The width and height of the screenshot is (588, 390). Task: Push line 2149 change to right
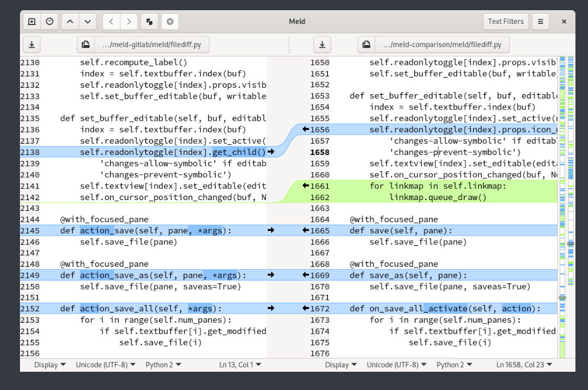[271, 275]
